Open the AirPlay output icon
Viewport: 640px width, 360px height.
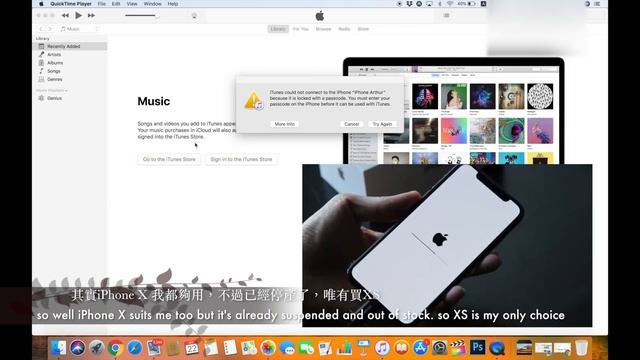point(194,16)
